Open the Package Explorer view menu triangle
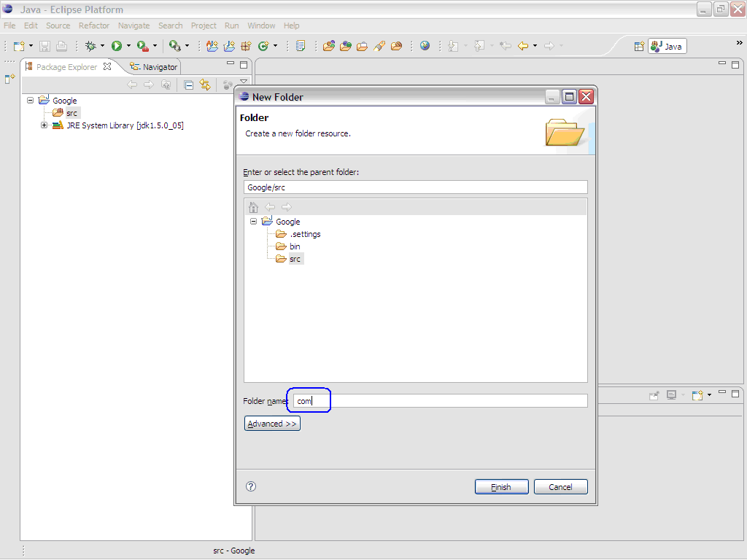 coord(244,82)
